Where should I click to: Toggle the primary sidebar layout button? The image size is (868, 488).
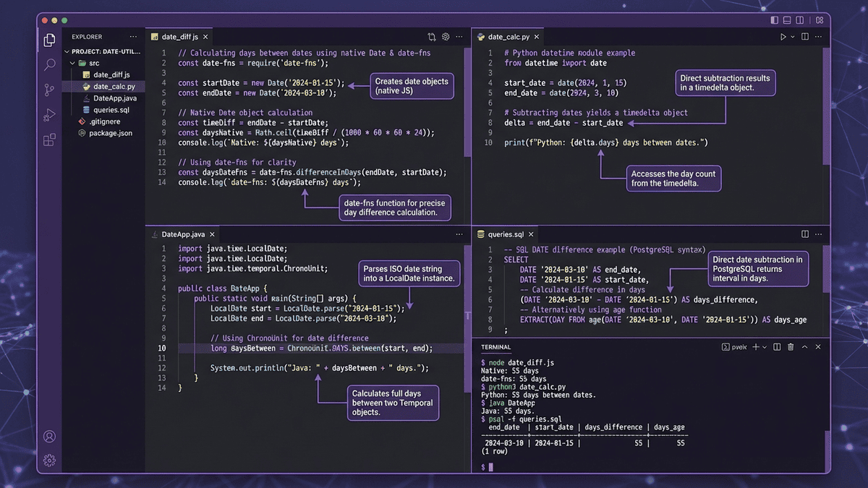775,20
